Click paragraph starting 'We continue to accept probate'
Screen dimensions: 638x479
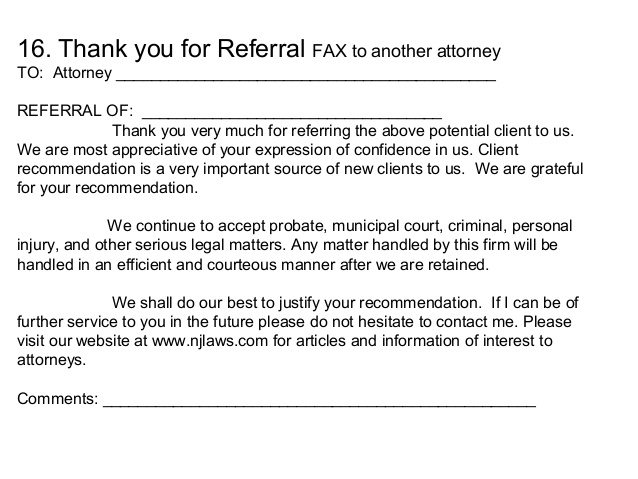tap(295, 245)
